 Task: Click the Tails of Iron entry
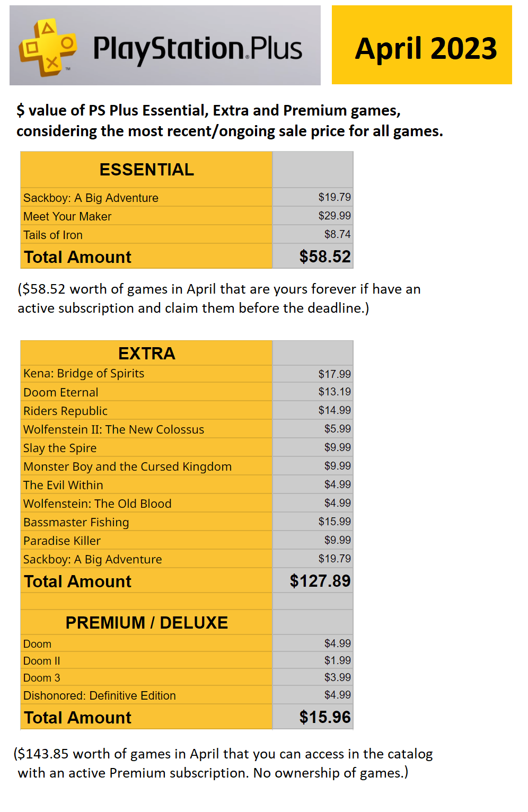(53, 235)
